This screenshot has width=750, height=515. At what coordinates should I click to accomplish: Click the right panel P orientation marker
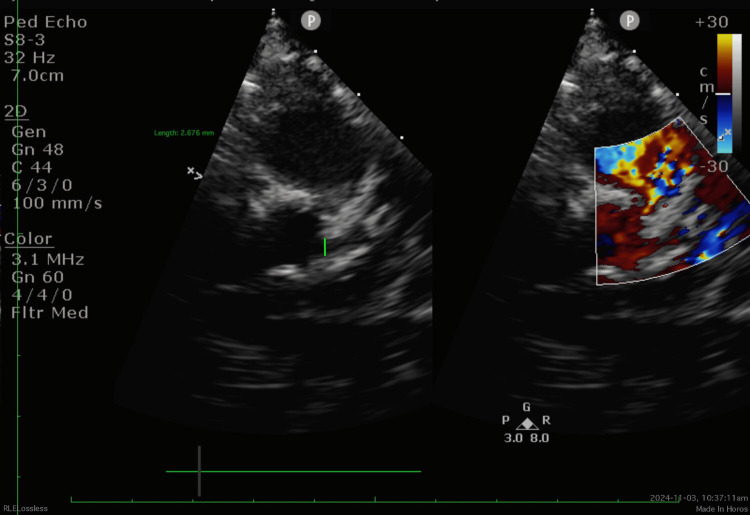[629, 21]
